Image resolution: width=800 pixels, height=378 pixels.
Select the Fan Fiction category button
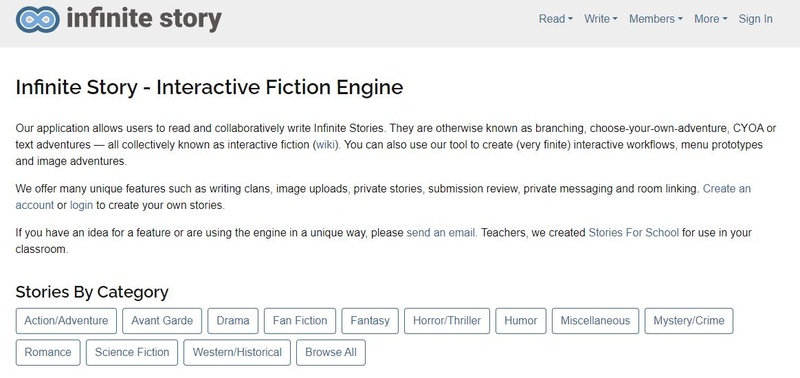pos(300,321)
